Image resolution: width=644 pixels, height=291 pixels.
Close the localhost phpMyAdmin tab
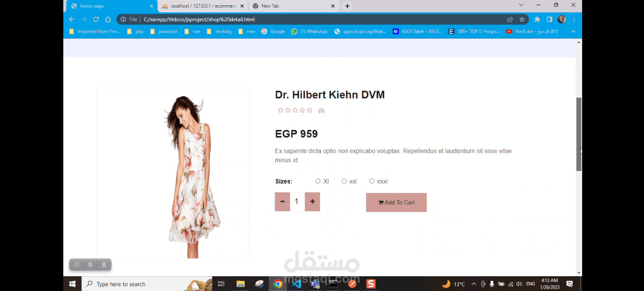tap(242, 6)
